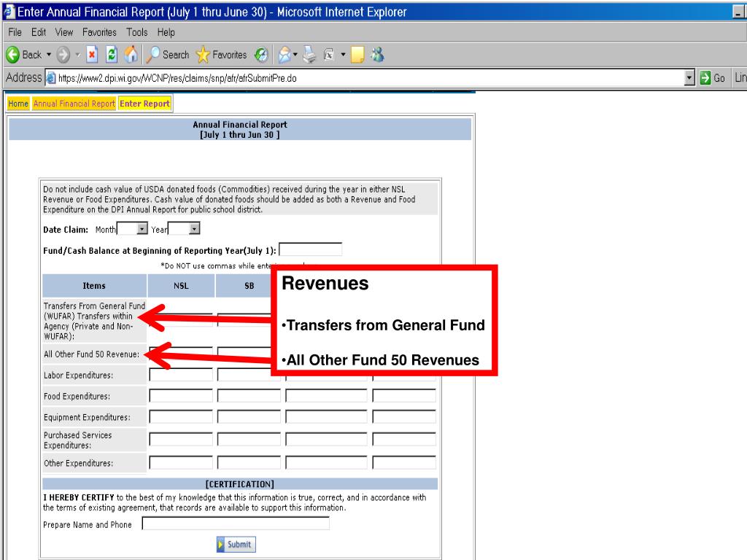Click SB field for Equipment Expenditures
Image resolution: width=747 pixels, height=560 pixels.
point(249,416)
